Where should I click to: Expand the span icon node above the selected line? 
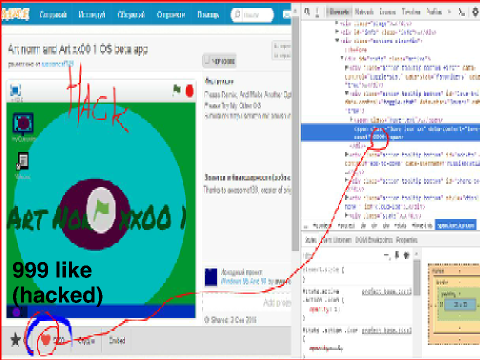click(351, 119)
